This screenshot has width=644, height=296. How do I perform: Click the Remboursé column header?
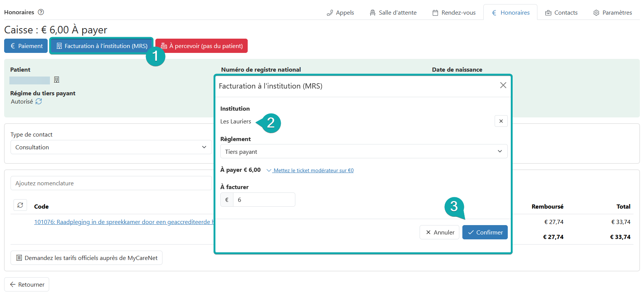[x=548, y=206]
